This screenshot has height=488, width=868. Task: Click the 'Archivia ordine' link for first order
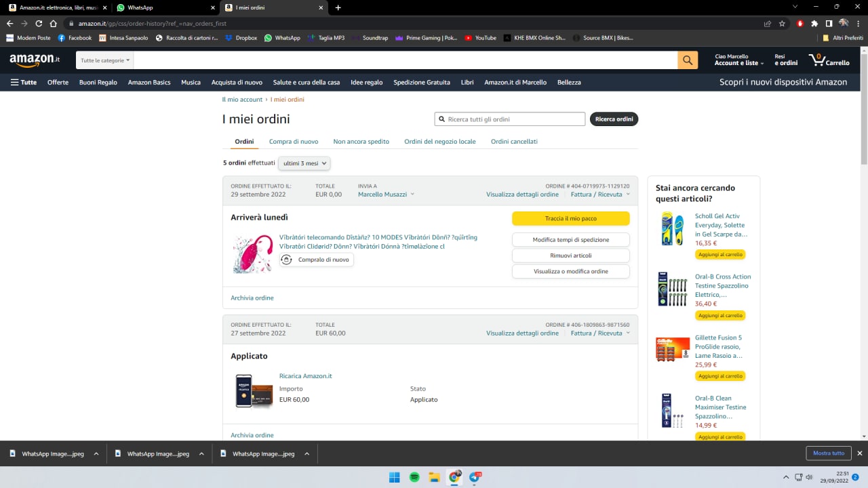[252, 298]
